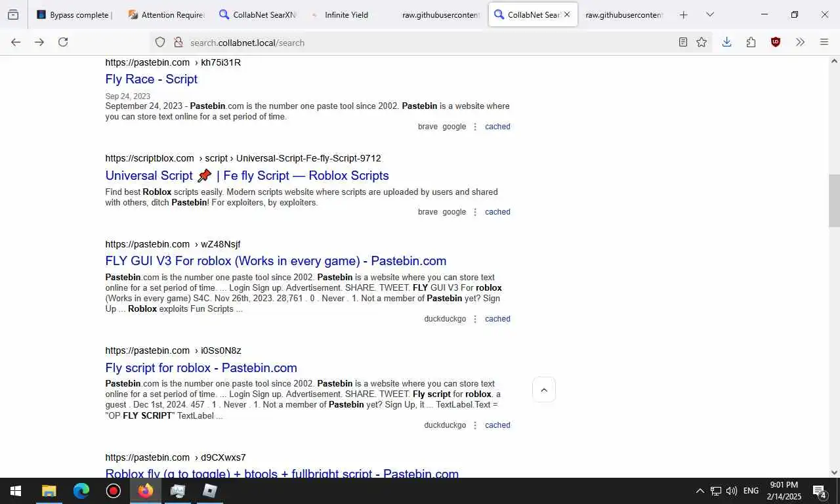This screenshot has width=840, height=504.
Task: Open network status tray icon
Action: tap(716, 491)
